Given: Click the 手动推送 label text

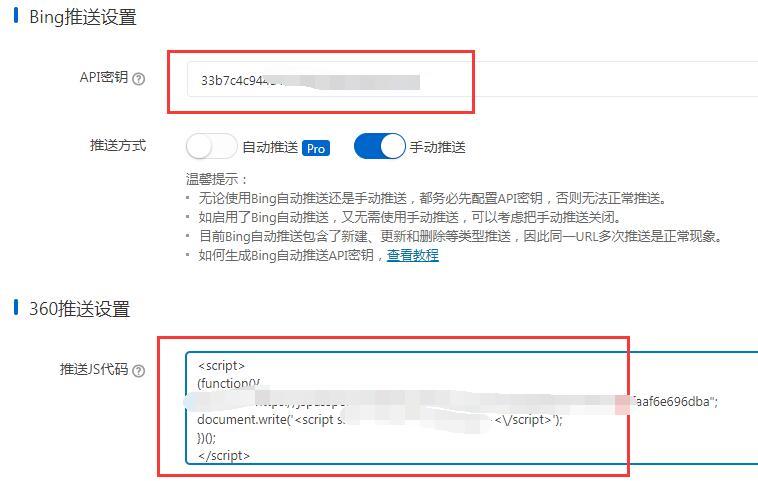Looking at the screenshot, I should (437, 147).
